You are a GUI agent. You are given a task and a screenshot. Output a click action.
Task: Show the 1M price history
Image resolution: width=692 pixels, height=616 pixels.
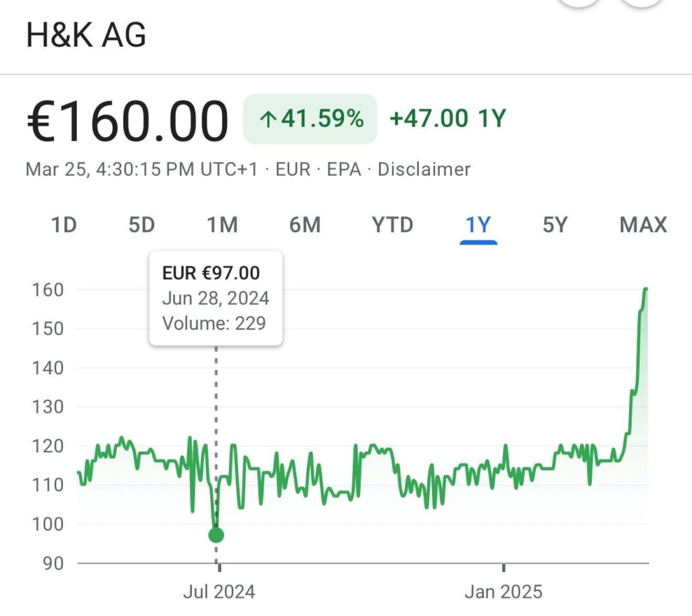(222, 225)
